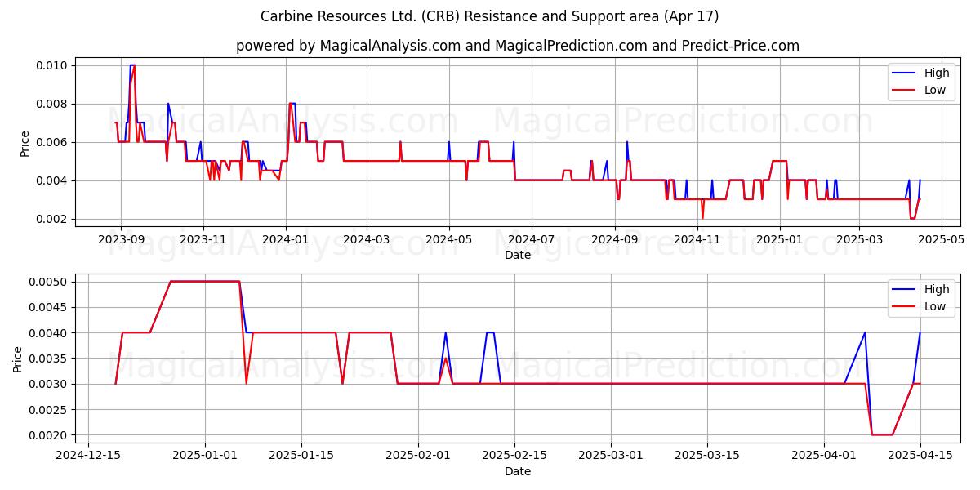Click the '0.006' price tick label
The width and height of the screenshot is (980, 490).
tap(52, 142)
